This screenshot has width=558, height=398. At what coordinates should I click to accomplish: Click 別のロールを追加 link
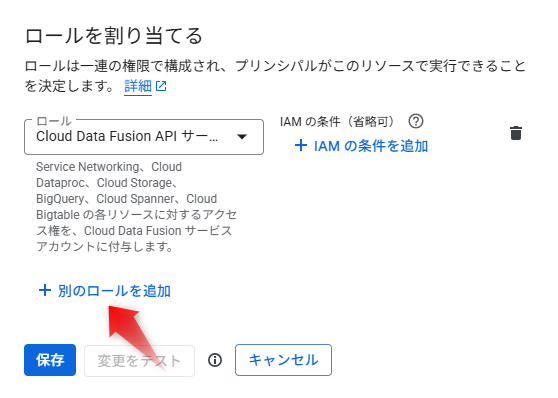click(x=114, y=291)
